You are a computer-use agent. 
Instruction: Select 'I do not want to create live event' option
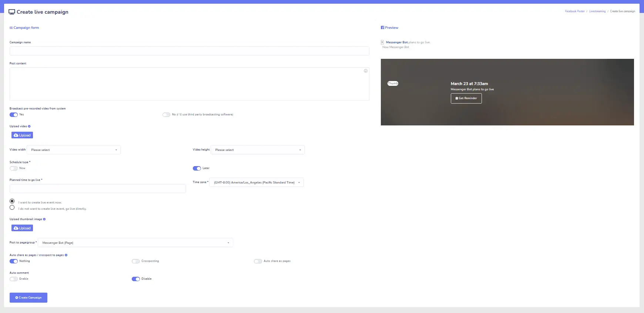pos(12,208)
